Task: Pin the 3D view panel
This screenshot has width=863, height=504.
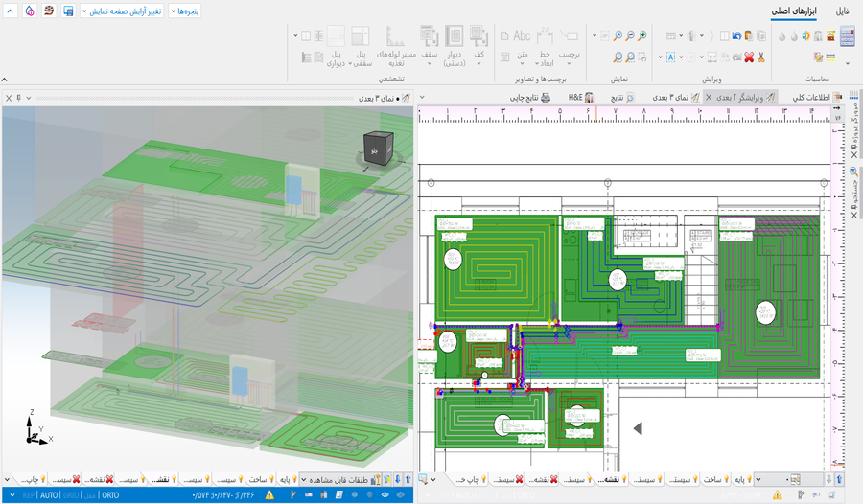Action: click(x=17, y=98)
